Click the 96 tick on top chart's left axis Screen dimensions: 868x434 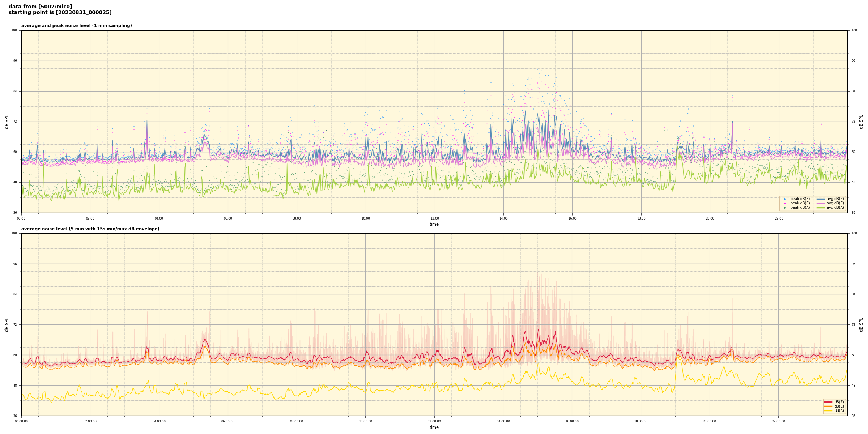15,61
